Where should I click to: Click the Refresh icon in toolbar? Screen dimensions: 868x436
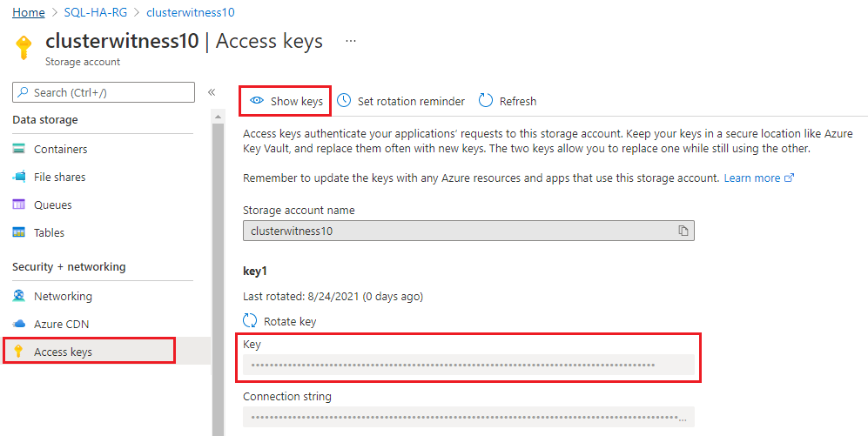pyautogui.click(x=486, y=101)
